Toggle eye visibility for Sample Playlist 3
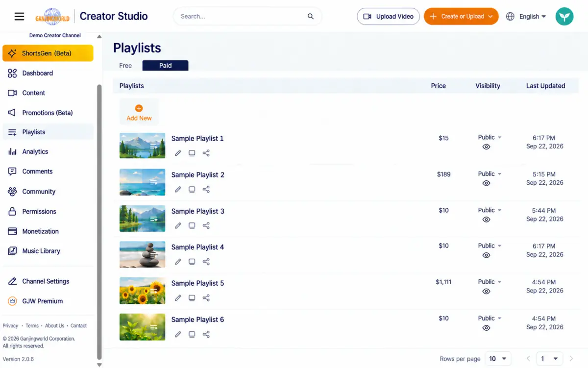Image resolution: width=588 pixels, height=368 pixels. [x=486, y=220]
